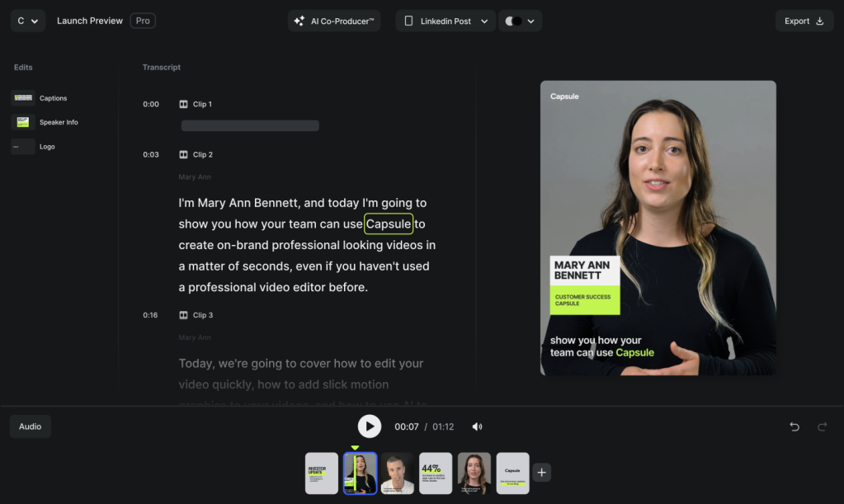Viewport: 844px width, 504px height.
Task: Mute audio with the speaker icon
Action: point(477,426)
